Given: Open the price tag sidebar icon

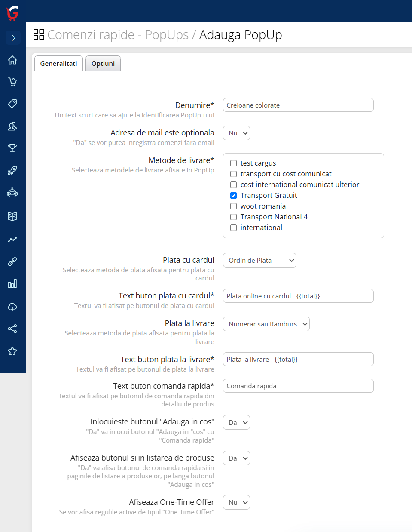Looking at the screenshot, I should pos(12,104).
